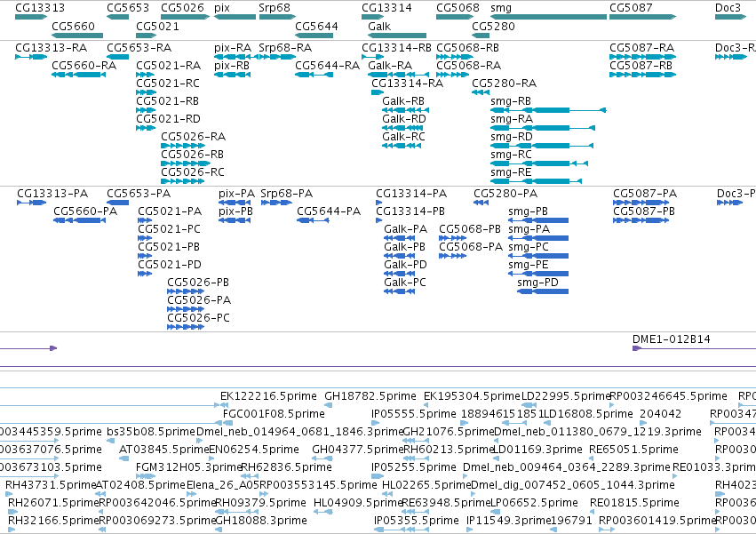Select the pix-RB transcript label
The width and height of the screenshot is (756, 534).
232,65
